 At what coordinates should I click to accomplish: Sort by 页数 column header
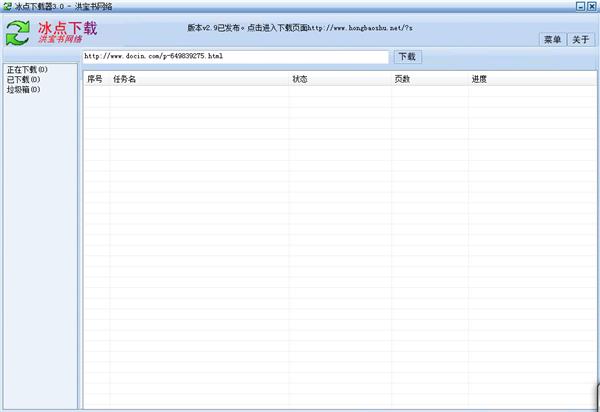430,79
